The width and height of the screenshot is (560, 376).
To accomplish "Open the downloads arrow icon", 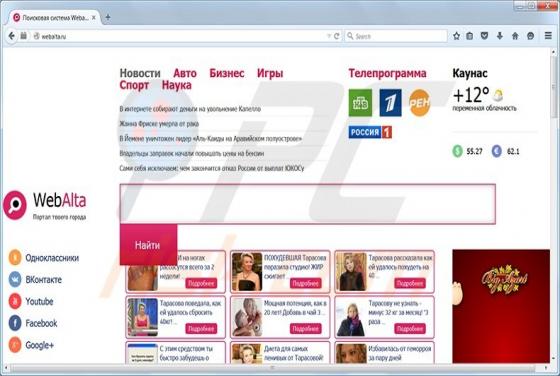I will pyautogui.click(x=500, y=36).
